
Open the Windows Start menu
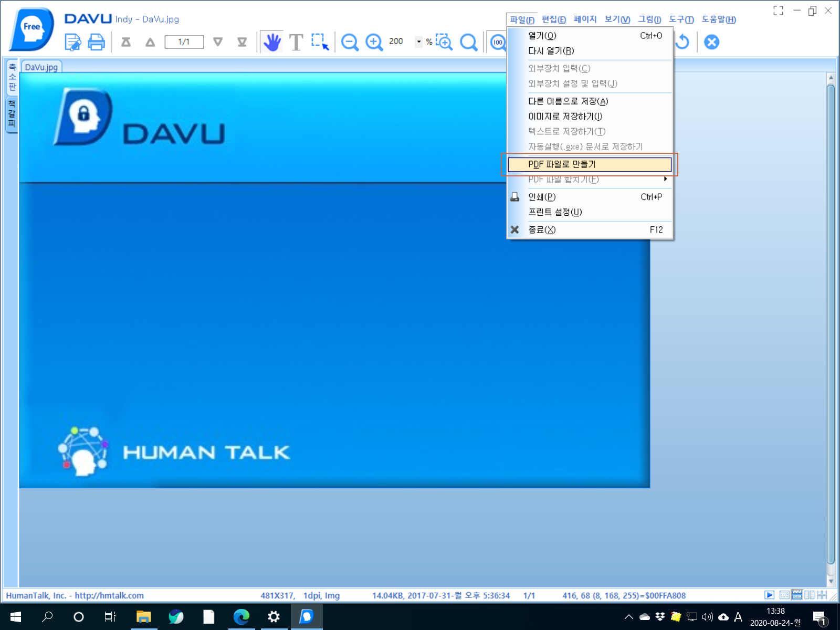[x=15, y=617]
